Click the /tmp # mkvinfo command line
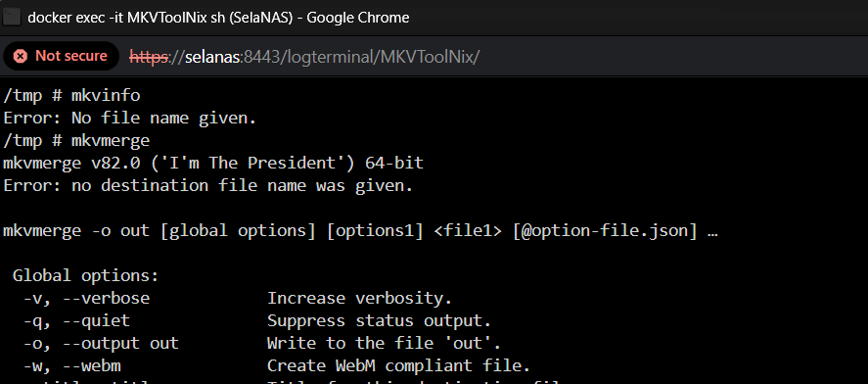 point(72,96)
